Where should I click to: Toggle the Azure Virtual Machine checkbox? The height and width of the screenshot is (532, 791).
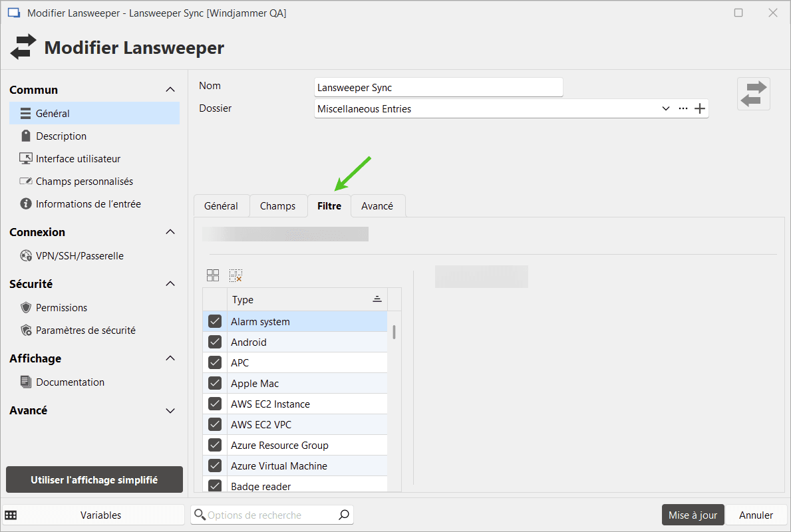[215, 466]
